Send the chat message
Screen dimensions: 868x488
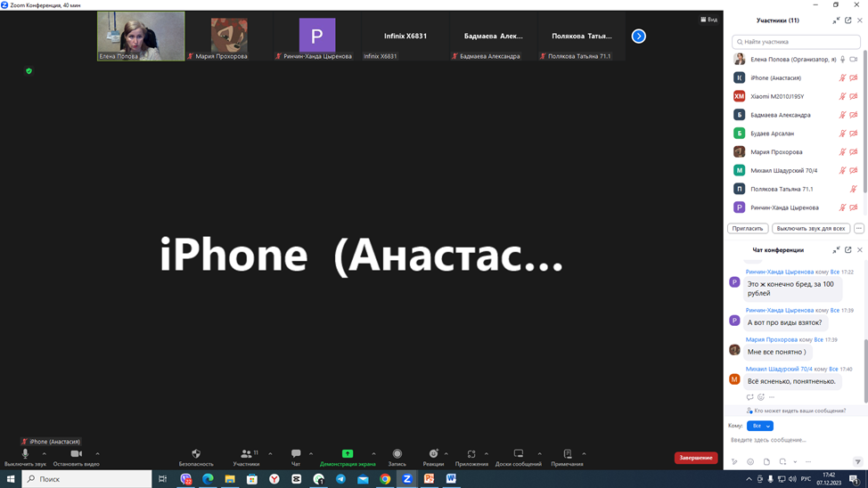857,461
